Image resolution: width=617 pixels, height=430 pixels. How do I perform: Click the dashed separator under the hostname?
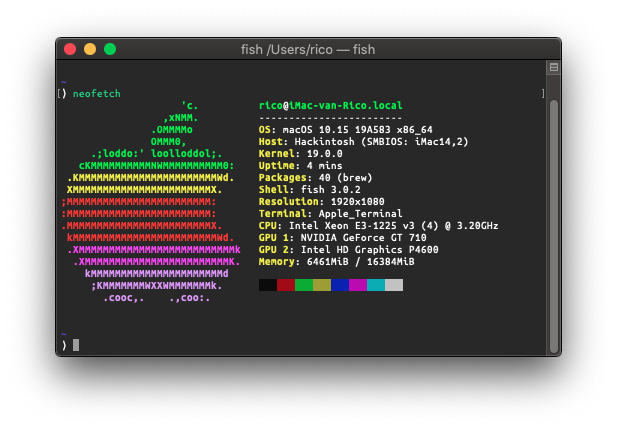[x=331, y=118]
